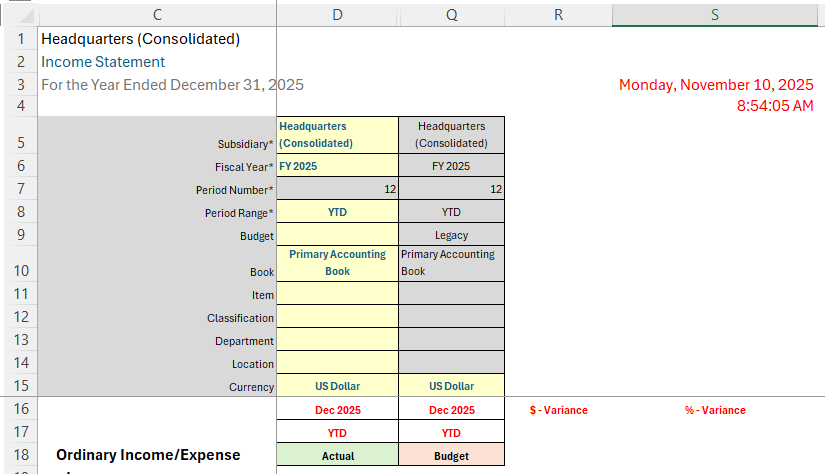The width and height of the screenshot is (825, 474).
Task: Select the yellow FY 2025 fiscal year cell
Action: pos(337,166)
